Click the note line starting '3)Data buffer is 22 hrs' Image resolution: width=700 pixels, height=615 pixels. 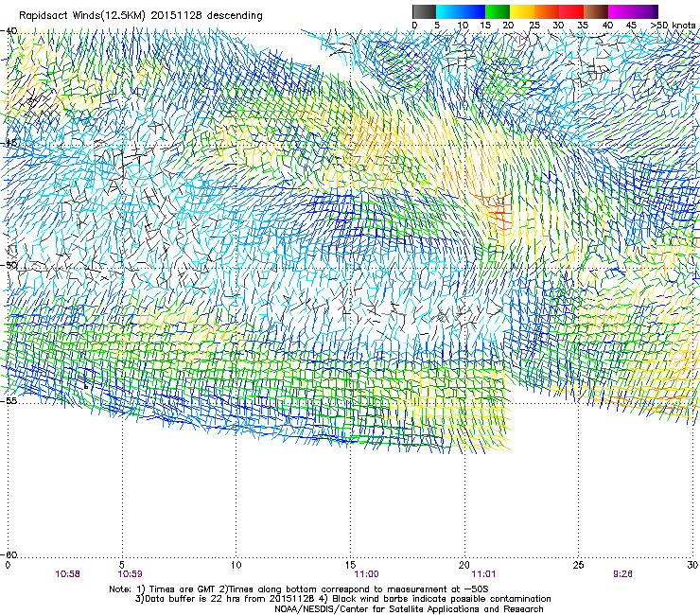[342, 599]
